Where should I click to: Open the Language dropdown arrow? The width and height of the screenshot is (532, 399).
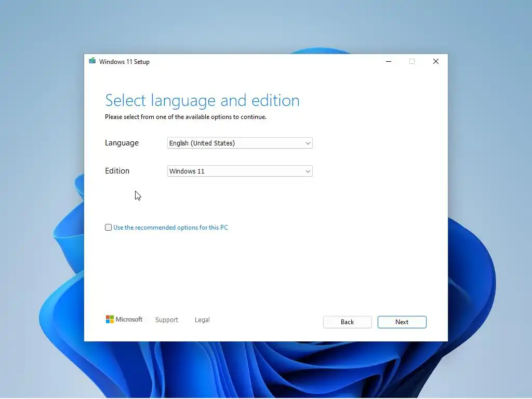tap(308, 143)
